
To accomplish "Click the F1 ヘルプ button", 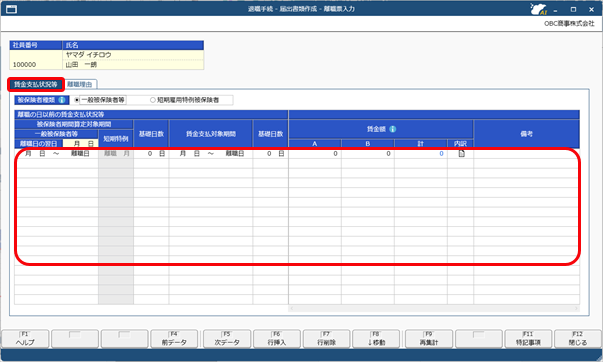I will tap(25, 339).
